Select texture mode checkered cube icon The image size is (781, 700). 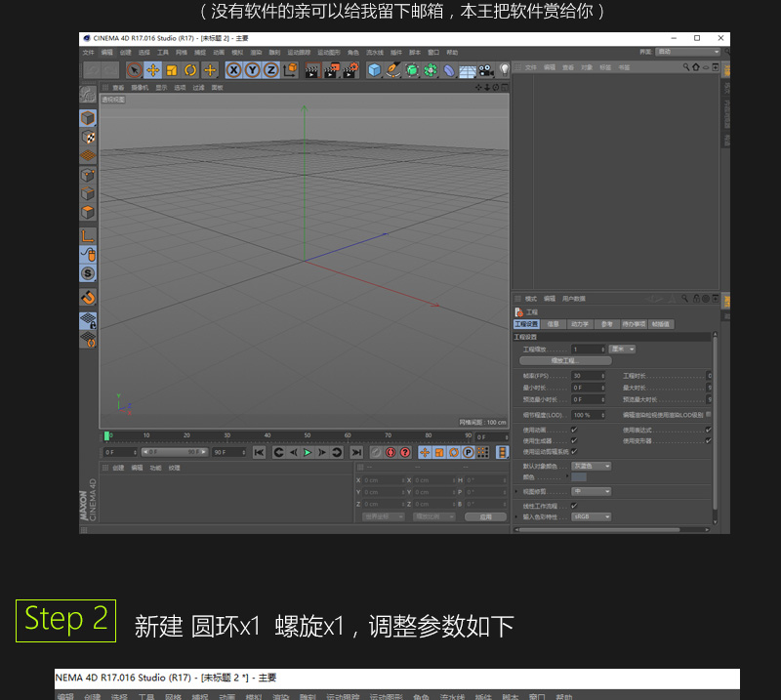click(88, 137)
